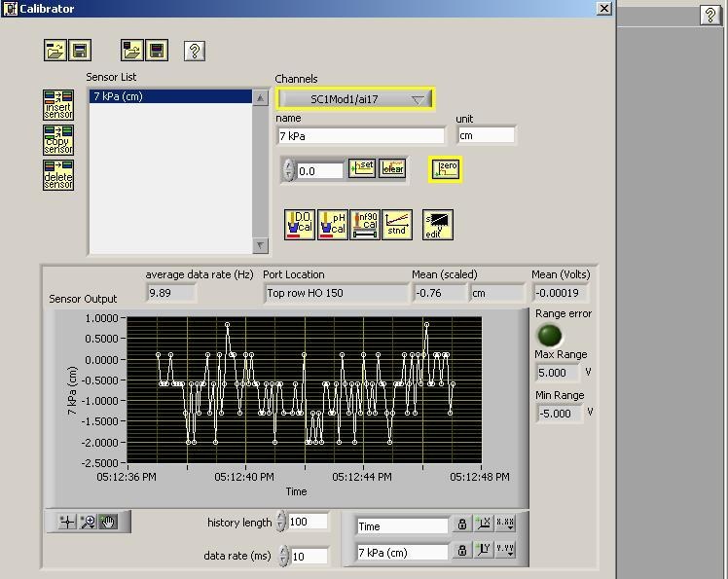Click the Calibrator title bar icon

tap(10, 9)
